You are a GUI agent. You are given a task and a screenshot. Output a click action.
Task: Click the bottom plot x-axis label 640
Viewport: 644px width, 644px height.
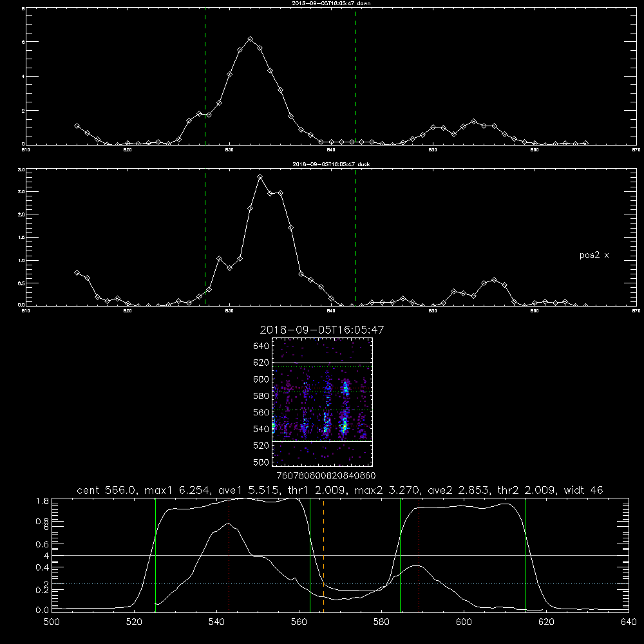[x=629, y=622]
